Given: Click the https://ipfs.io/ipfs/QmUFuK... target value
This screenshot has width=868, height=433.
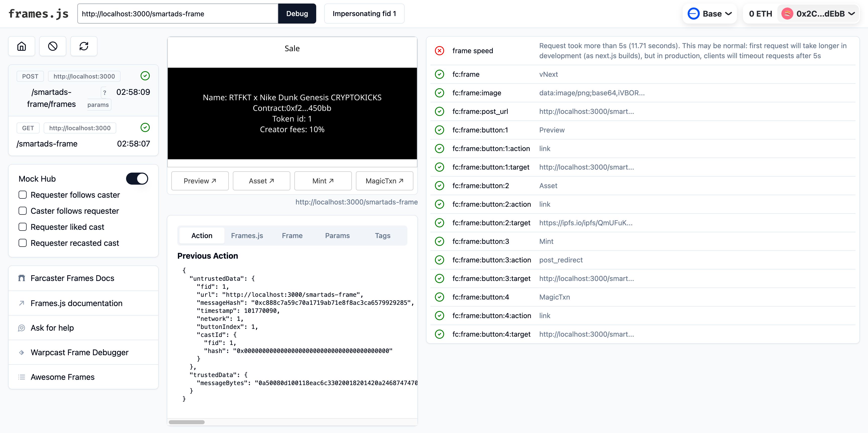Looking at the screenshot, I should (586, 223).
